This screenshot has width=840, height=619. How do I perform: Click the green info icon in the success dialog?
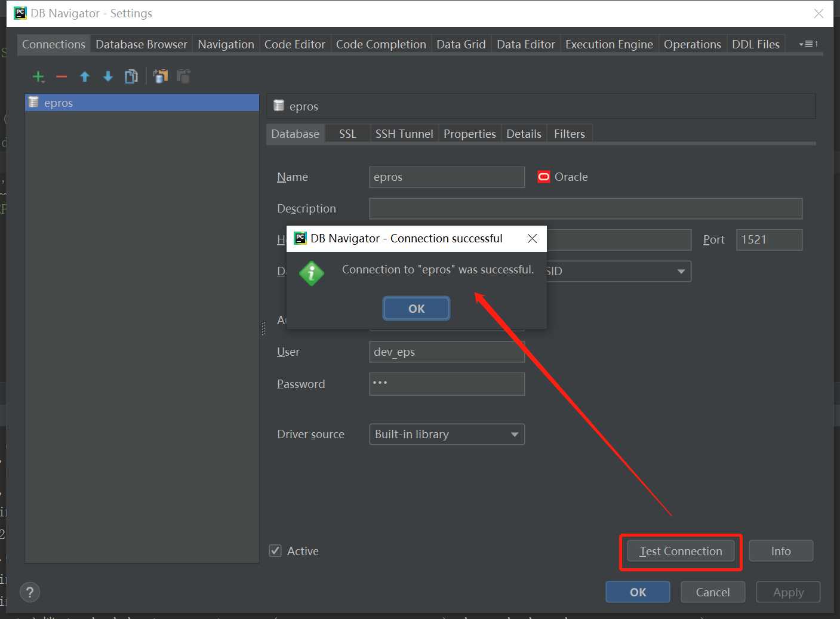(312, 273)
